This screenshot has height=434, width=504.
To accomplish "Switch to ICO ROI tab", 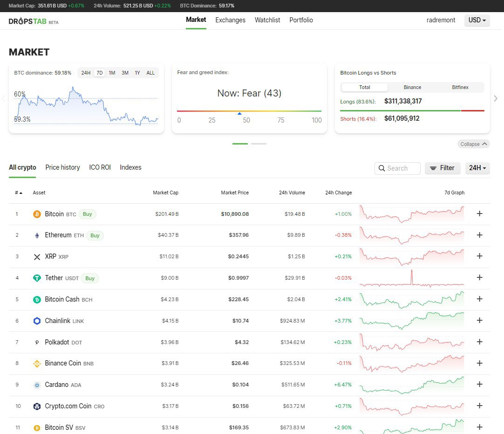I will [x=100, y=168].
